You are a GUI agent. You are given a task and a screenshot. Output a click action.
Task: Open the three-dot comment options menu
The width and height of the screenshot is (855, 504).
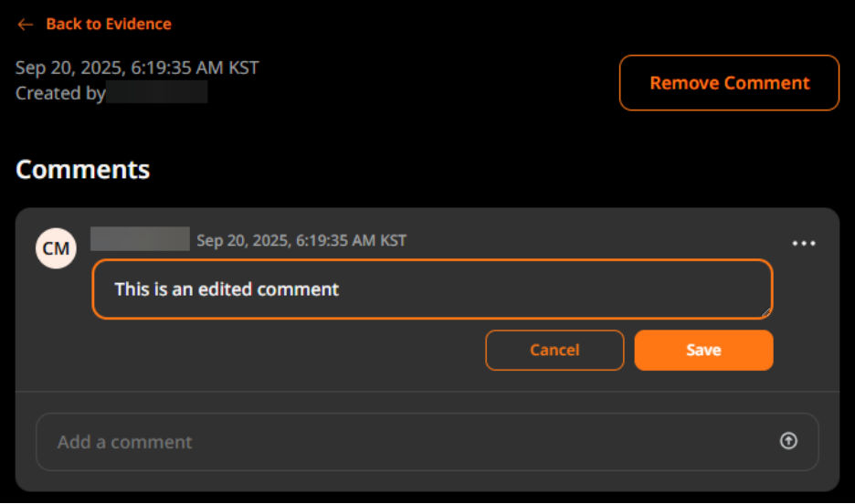[x=804, y=244]
